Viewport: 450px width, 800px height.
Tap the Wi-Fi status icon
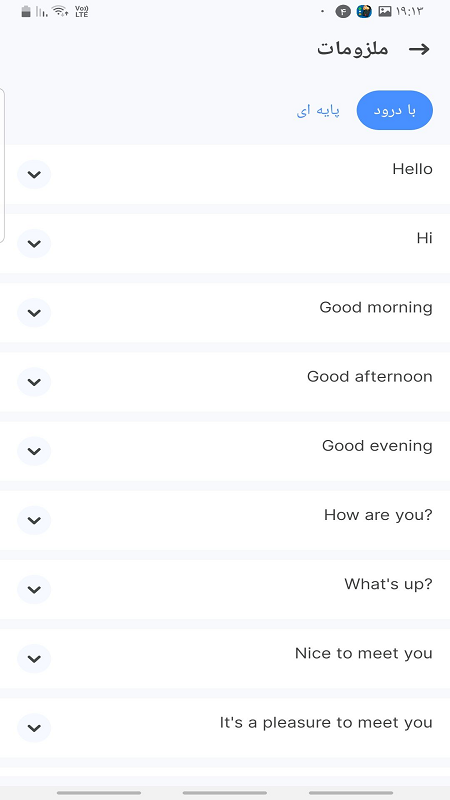60,11
